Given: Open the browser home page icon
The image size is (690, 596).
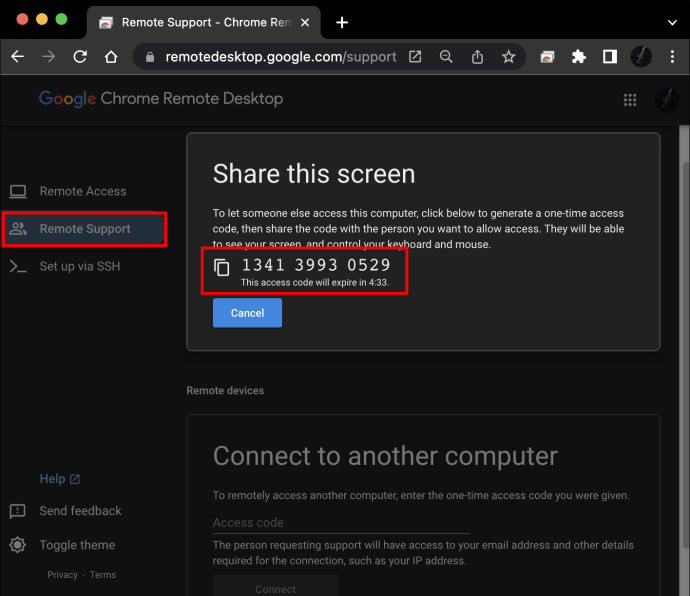Looking at the screenshot, I should 111,56.
